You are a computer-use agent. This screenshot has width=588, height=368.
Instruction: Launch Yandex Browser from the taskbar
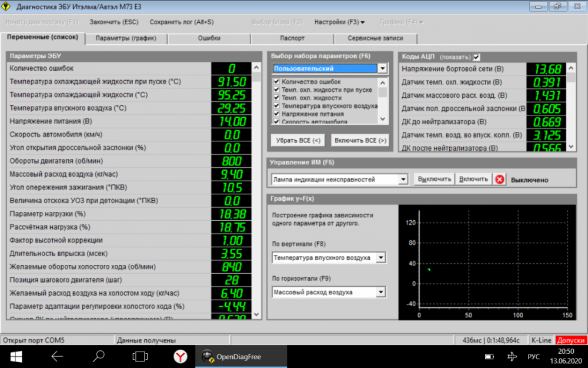(180, 356)
